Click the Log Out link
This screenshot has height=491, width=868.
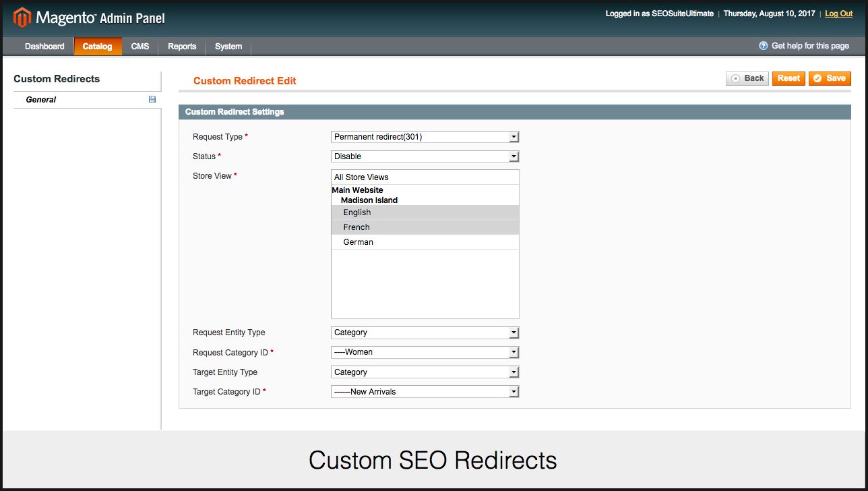(x=838, y=13)
